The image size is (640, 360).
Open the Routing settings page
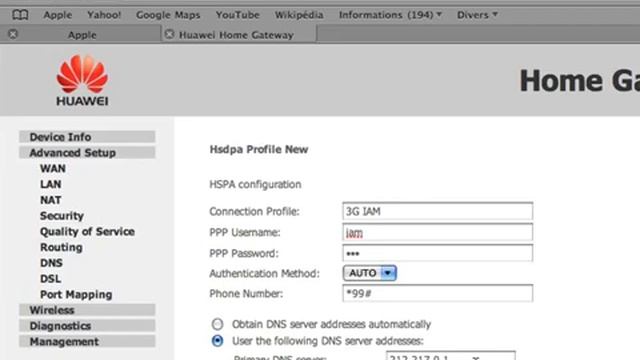click(x=61, y=247)
